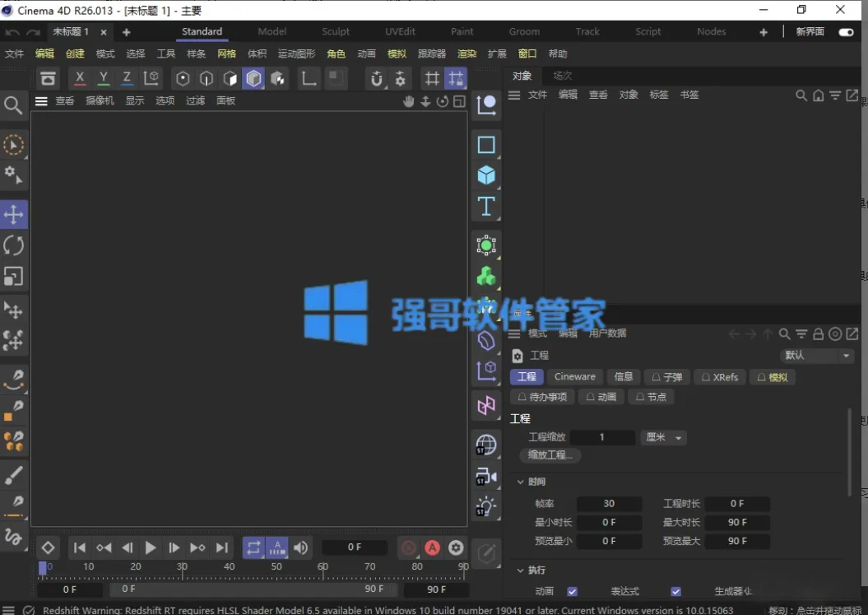Image resolution: width=868 pixels, height=615 pixels.
Task: Click the 最大时长 value field
Action: point(737,523)
